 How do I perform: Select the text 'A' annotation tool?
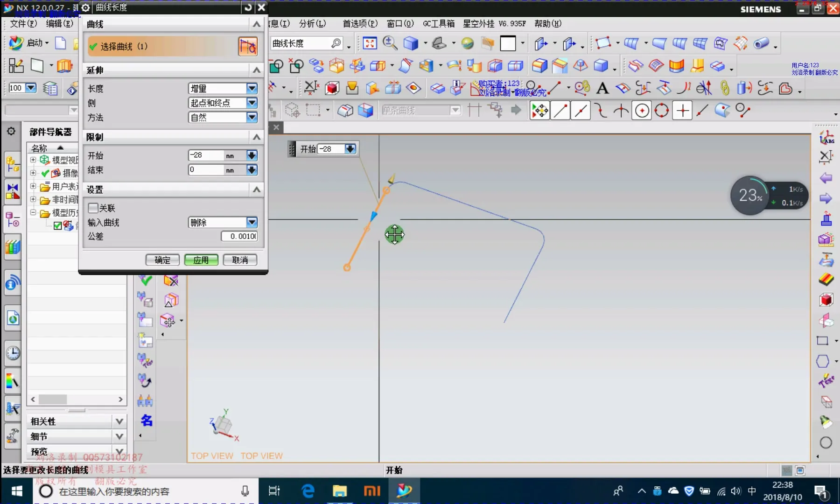click(x=602, y=88)
